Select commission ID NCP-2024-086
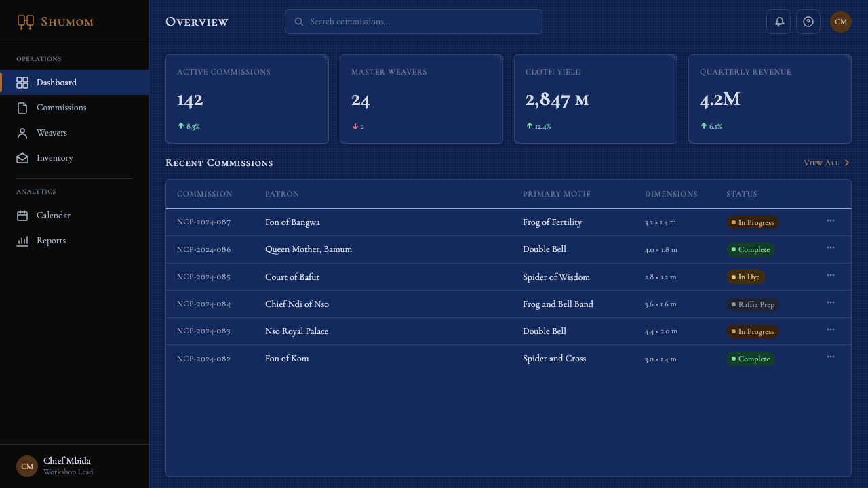 (204, 249)
